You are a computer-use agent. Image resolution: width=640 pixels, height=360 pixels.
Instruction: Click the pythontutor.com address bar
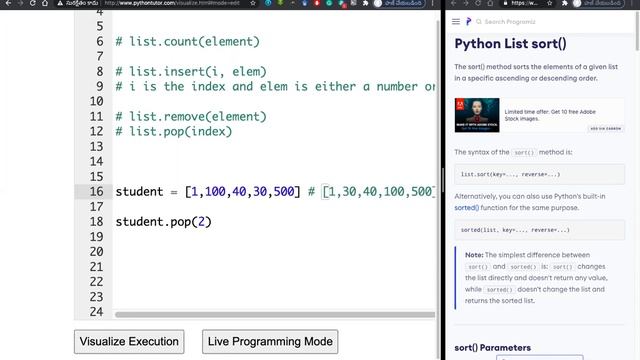click(x=171, y=3)
